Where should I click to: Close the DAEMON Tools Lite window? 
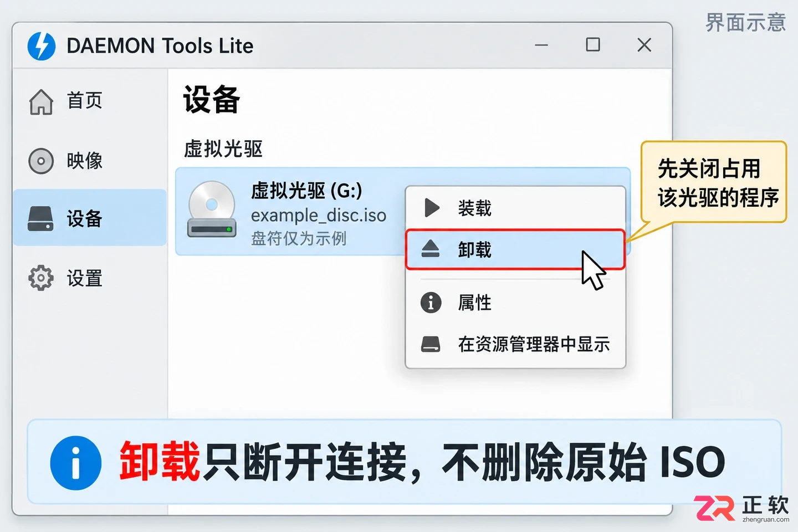tap(644, 45)
